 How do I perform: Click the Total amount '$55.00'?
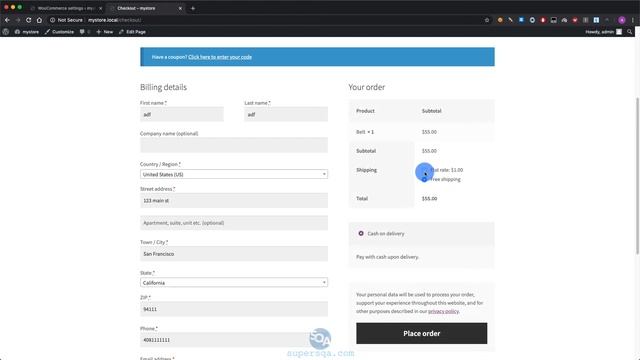tap(429, 198)
